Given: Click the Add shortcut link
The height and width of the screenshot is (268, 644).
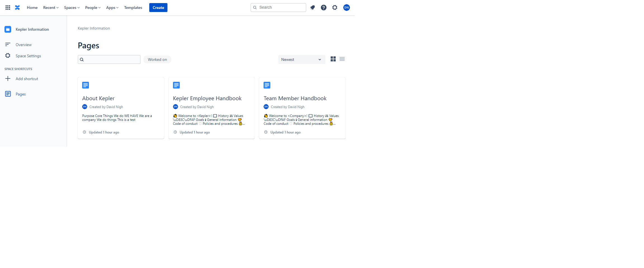Looking at the screenshot, I should click(x=27, y=79).
